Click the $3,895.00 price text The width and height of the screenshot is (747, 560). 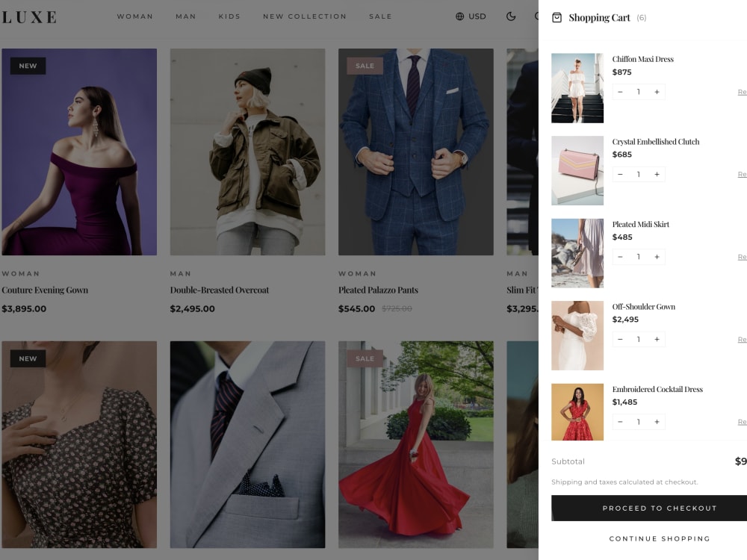click(x=24, y=308)
